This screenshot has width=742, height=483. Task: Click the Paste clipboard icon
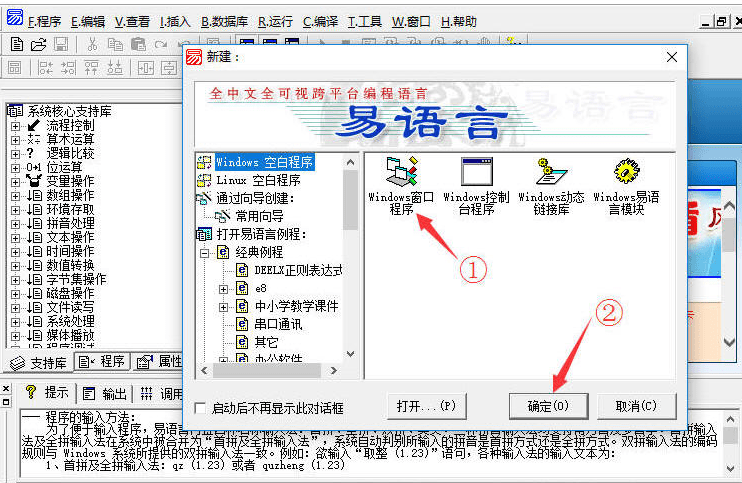[138, 44]
